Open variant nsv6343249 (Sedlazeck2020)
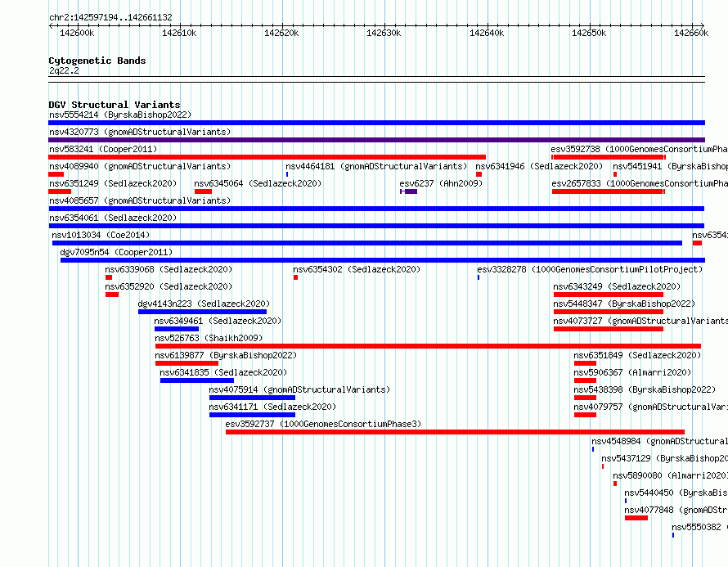The width and height of the screenshot is (728, 567). pyautogui.click(x=617, y=286)
